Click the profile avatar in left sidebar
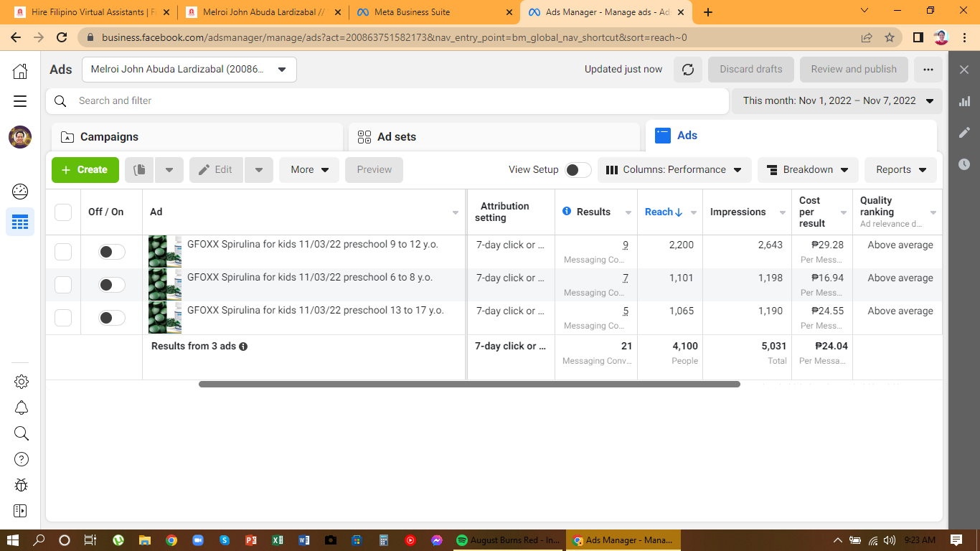 (x=20, y=136)
